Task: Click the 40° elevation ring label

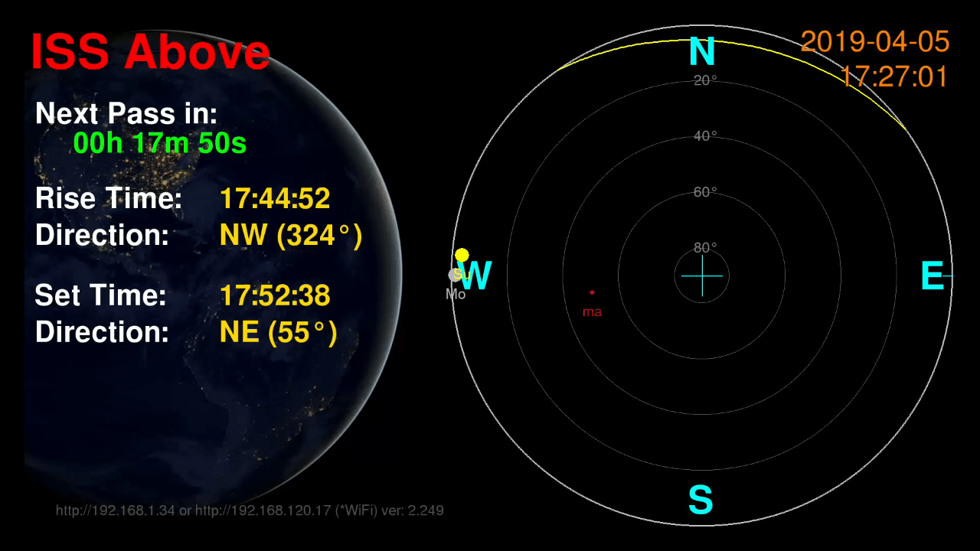Action: pos(705,136)
